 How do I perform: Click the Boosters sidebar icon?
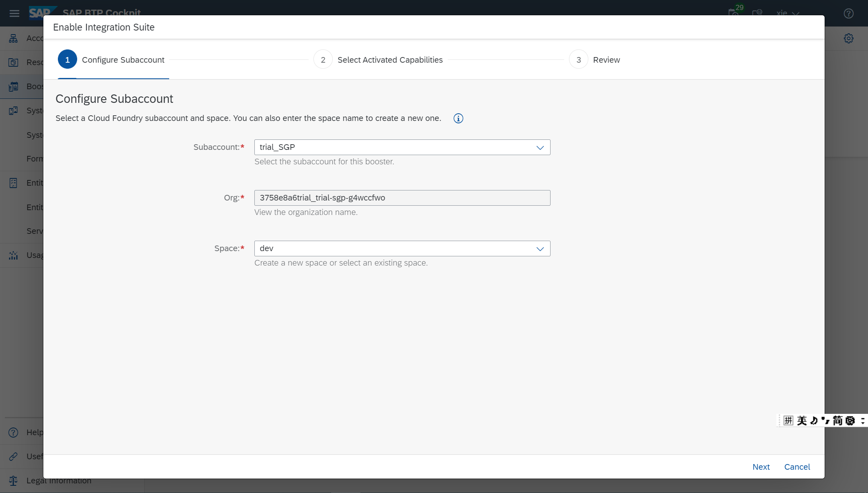pyautogui.click(x=13, y=86)
